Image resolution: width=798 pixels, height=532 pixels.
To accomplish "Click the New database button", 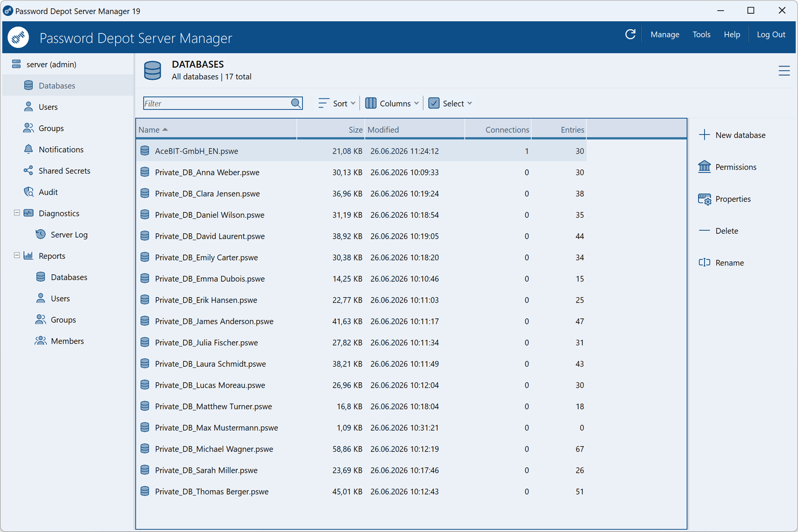I will pyautogui.click(x=732, y=135).
